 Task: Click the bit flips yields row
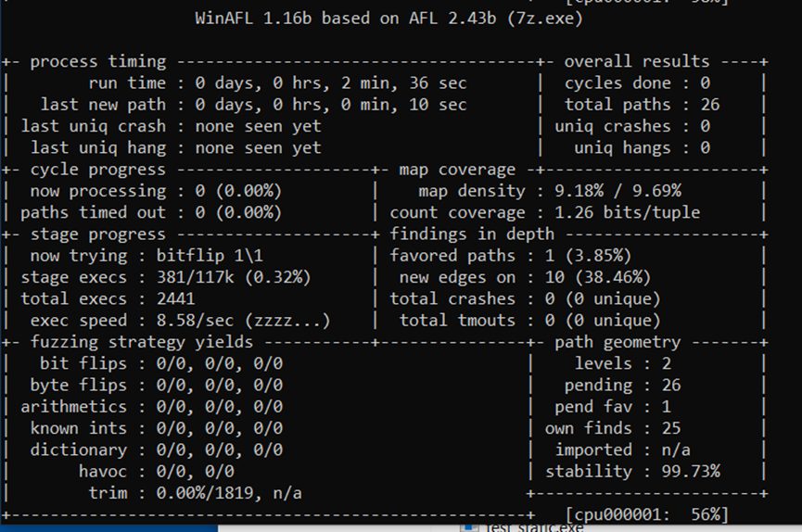[x=161, y=363]
